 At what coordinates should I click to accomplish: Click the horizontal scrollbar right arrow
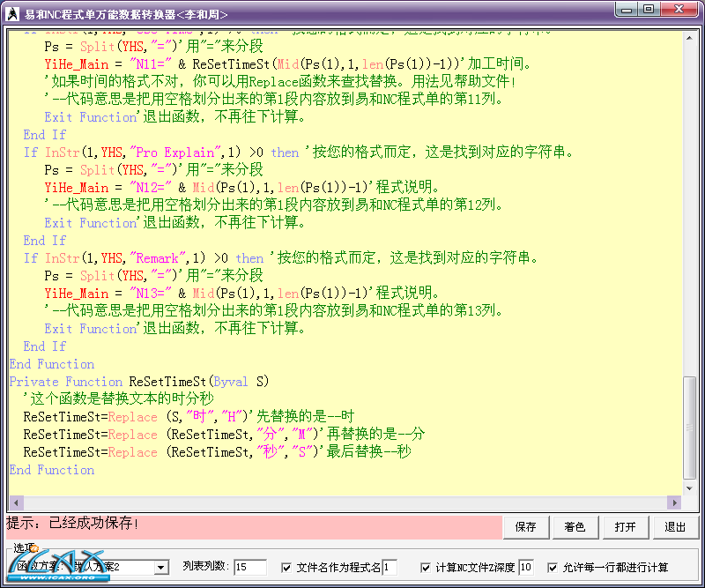[674, 502]
